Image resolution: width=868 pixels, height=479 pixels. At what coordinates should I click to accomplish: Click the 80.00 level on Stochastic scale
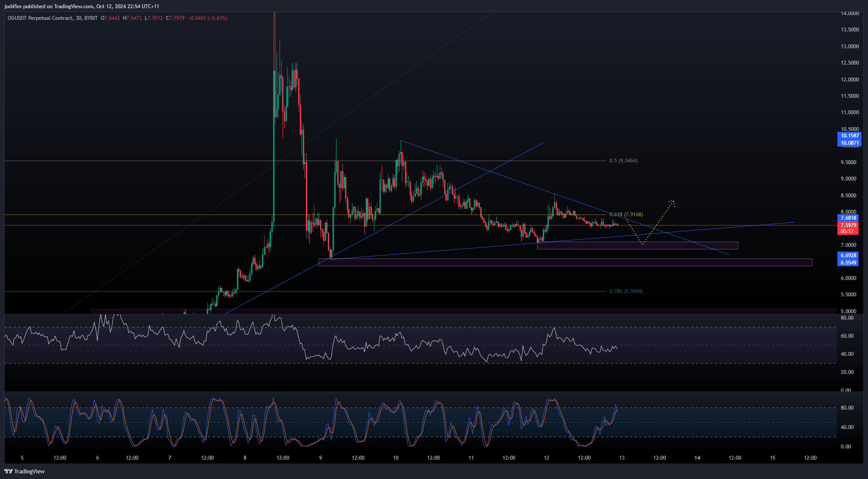click(x=847, y=408)
